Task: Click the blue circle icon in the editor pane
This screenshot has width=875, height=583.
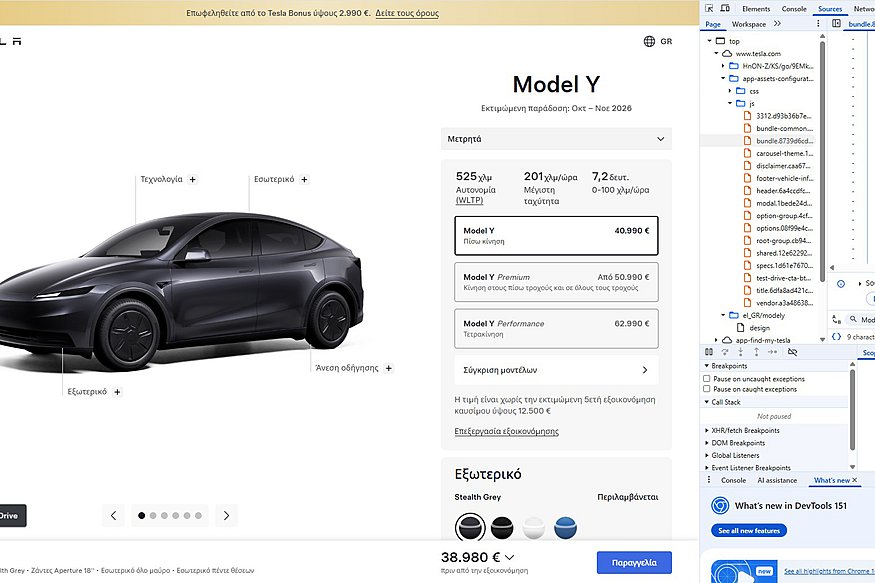Action: (x=840, y=284)
